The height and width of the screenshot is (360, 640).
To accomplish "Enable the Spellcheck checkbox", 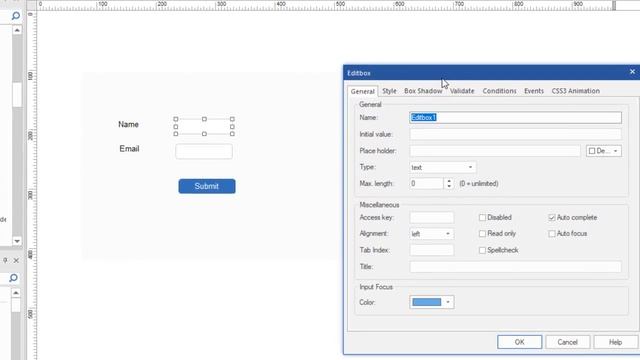I will 482,250.
